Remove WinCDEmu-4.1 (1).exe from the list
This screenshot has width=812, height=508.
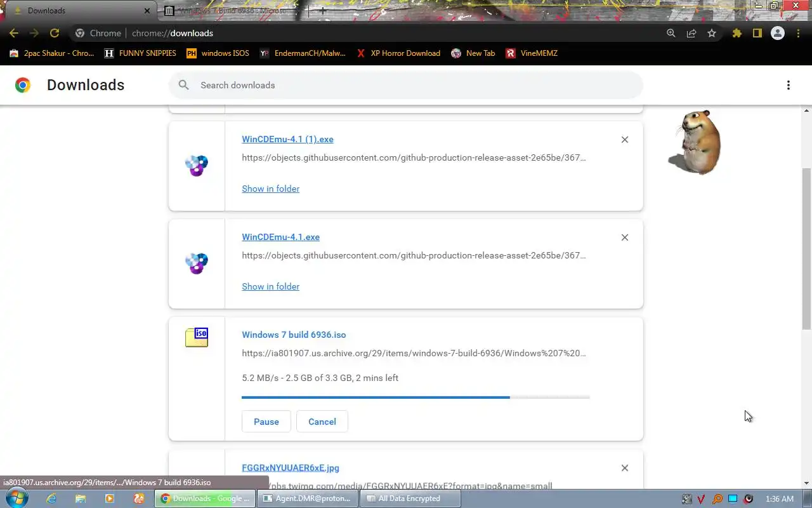coord(625,140)
